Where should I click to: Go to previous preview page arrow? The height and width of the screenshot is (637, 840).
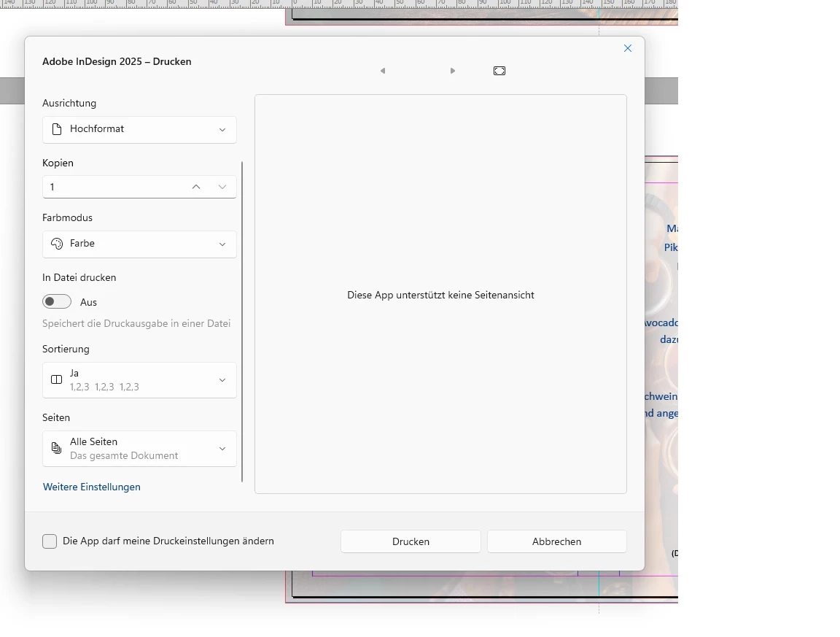383,71
